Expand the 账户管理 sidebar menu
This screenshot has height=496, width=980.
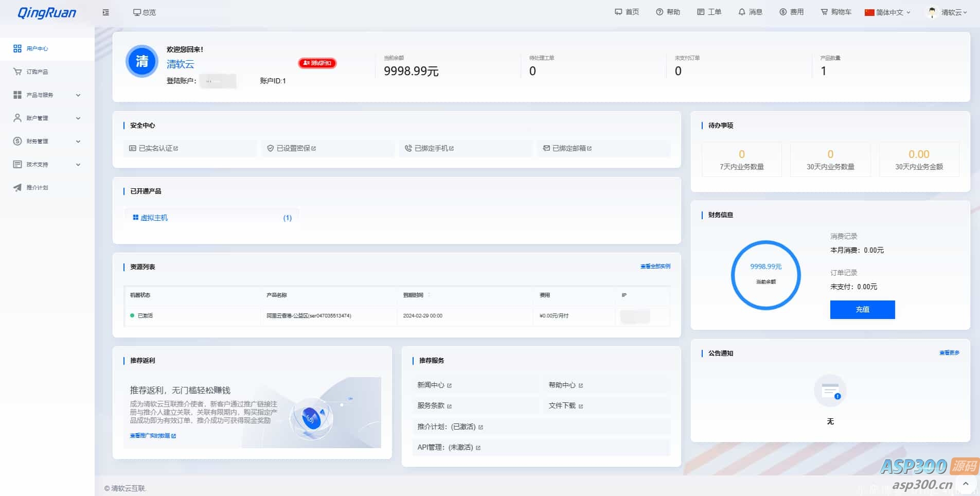(x=47, y=118)
